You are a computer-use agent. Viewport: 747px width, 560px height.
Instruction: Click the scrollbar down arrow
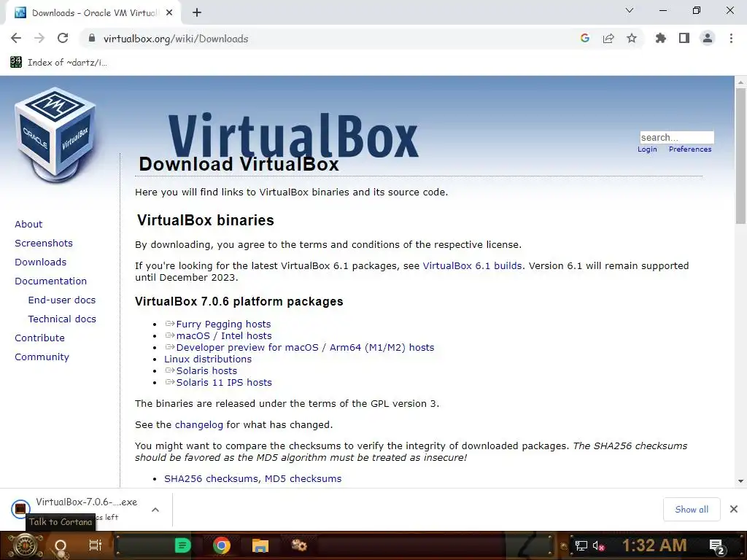click(x=740, y=481)
